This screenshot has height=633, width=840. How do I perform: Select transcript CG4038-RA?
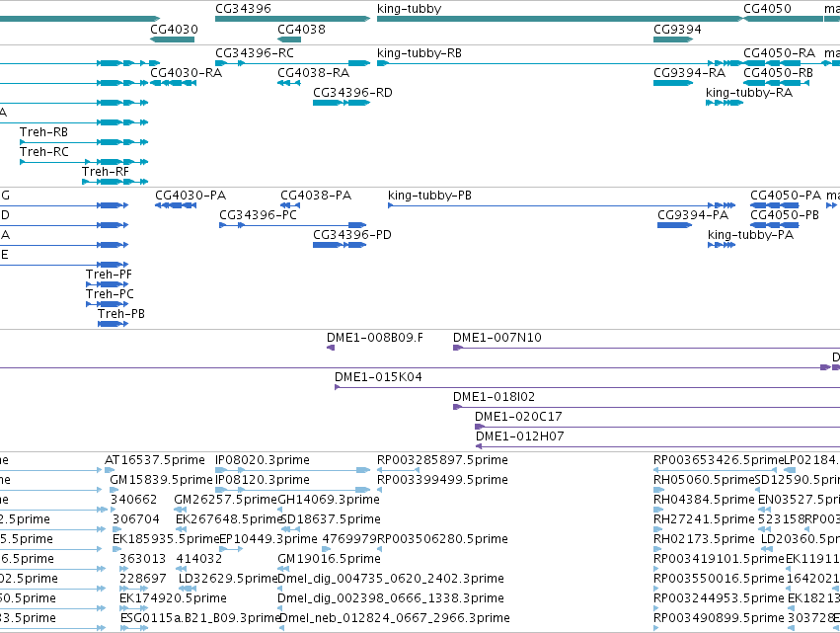[x=289, y=83]
